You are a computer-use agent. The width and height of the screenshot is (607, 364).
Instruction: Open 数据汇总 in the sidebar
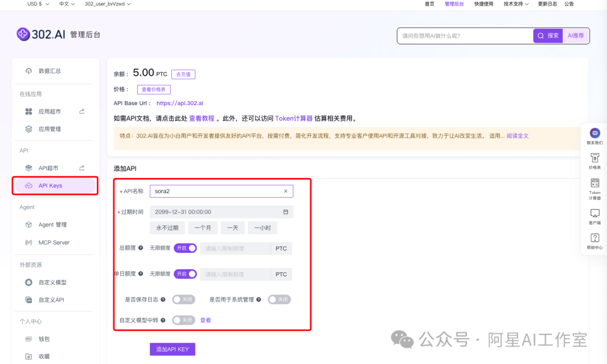point(49,71)
